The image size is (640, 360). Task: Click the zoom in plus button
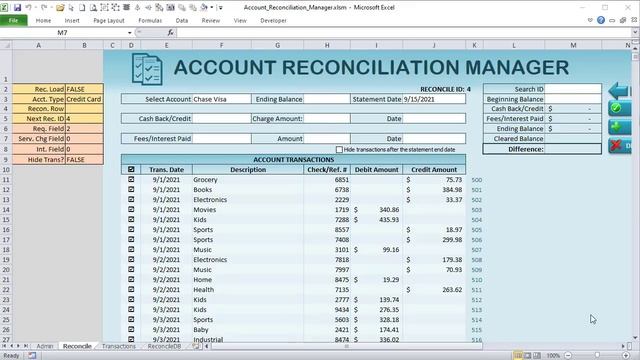click(626, 356)
